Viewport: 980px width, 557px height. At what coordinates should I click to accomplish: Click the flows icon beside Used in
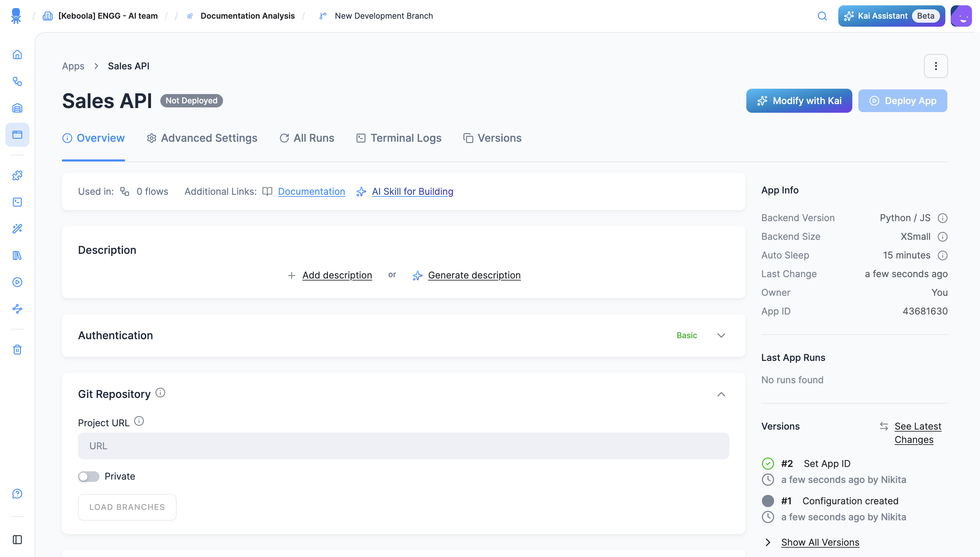point(125,191)
